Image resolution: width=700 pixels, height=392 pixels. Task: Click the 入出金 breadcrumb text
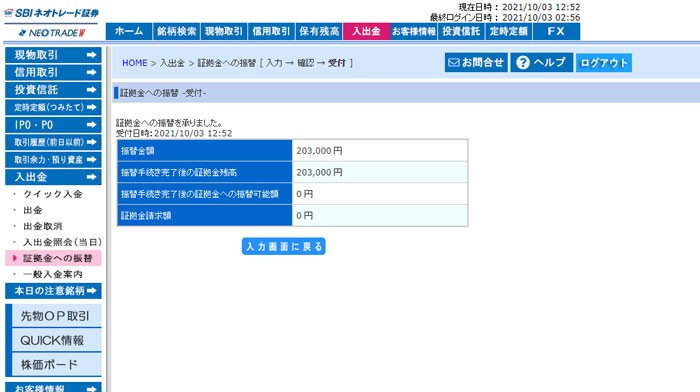pos(172,63)
